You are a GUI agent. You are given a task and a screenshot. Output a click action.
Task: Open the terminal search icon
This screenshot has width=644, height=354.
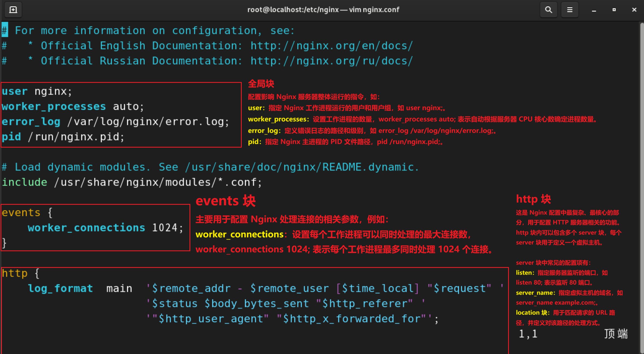pos(548,10)
